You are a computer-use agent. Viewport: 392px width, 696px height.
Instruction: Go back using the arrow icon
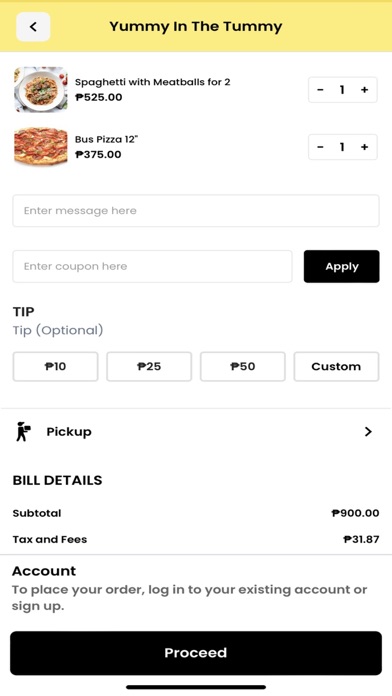(33, 27)
